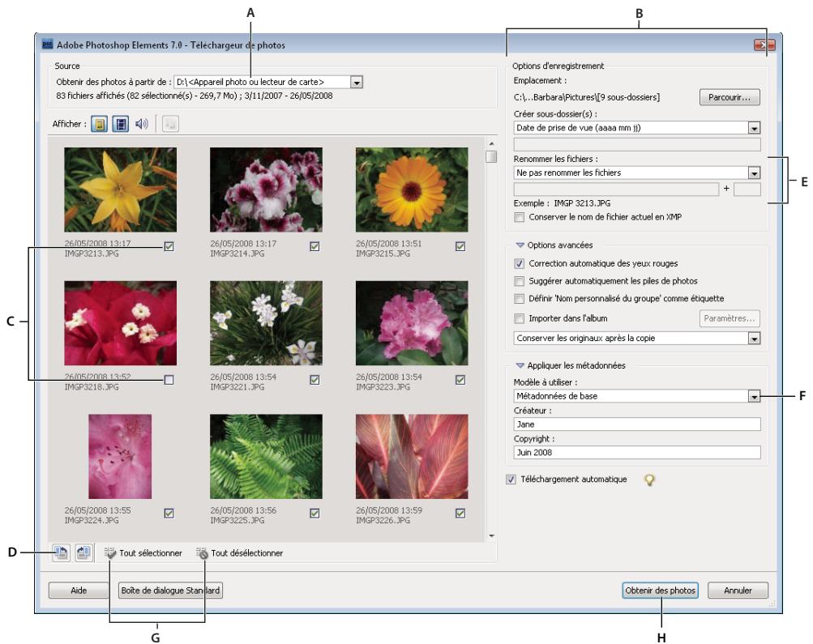Viewport: 813px width, 644px height.
Task: Toggle the show images filter icon
Action: [x=99, y=124]
